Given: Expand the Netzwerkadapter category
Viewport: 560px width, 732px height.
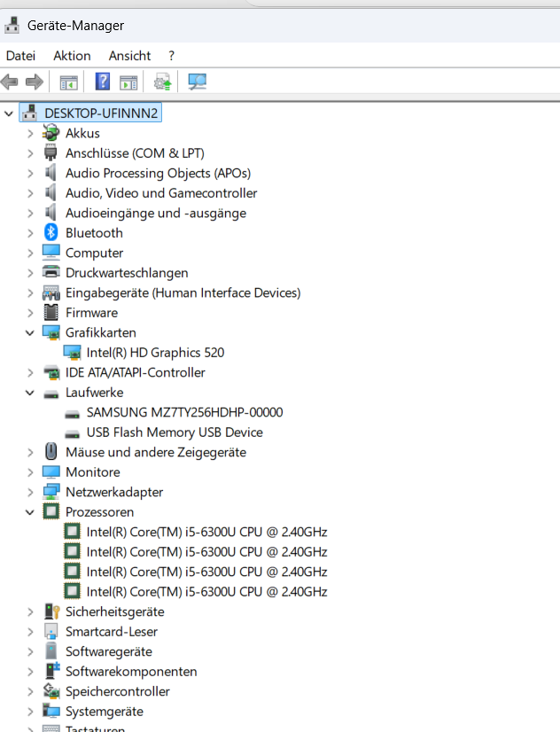Looking at the screenshot, I should click(30, 493).
